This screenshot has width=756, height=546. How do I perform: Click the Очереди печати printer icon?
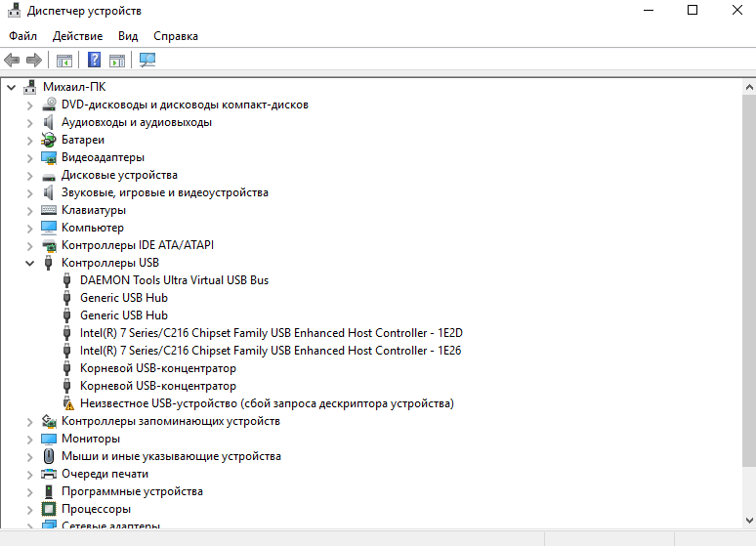tap(49, 474)
